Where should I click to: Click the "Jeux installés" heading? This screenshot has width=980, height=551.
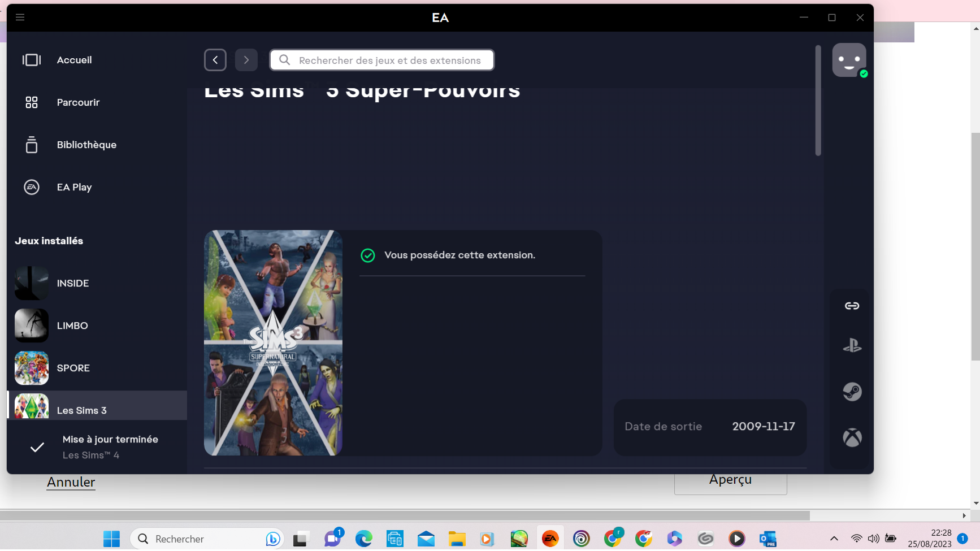click(x=49, y=241)
